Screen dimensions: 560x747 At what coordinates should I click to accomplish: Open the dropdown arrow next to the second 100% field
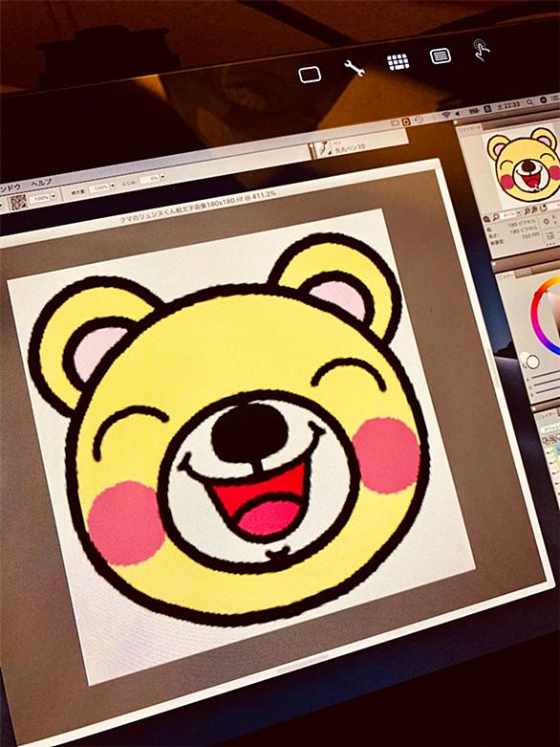(x=112, y=186)
